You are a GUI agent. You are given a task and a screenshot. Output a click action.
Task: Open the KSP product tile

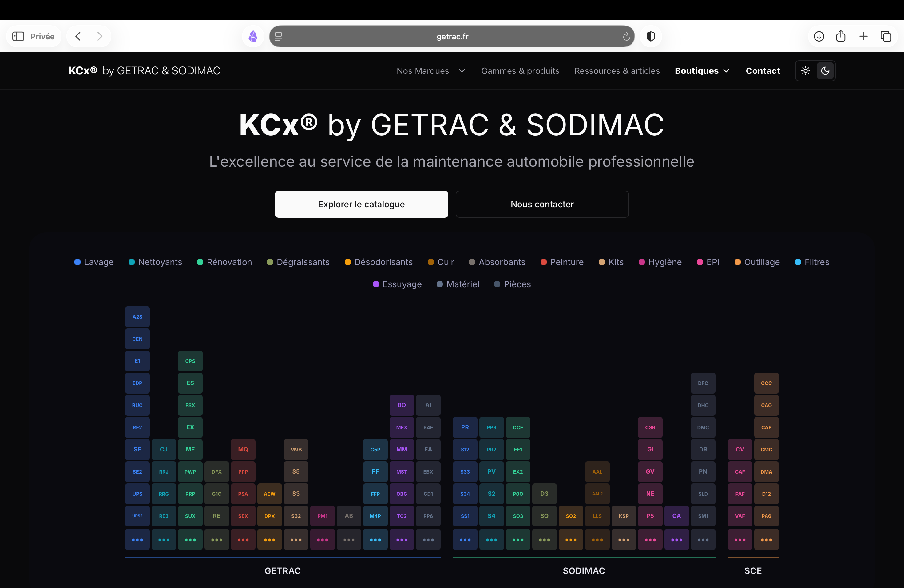tap(624, 516)
